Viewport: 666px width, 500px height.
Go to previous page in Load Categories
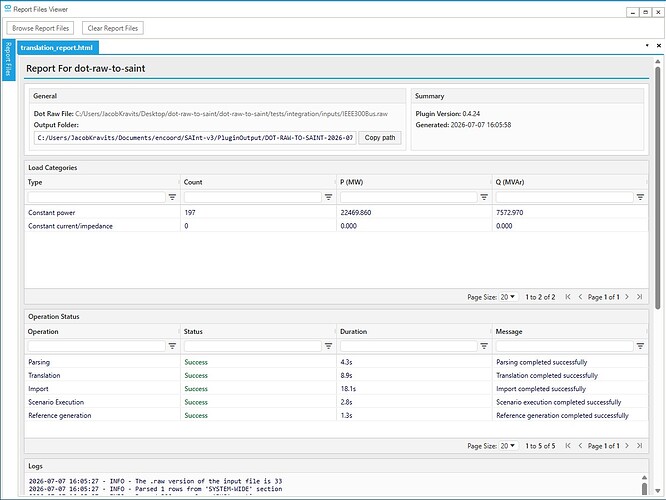(x=580, y=297)
